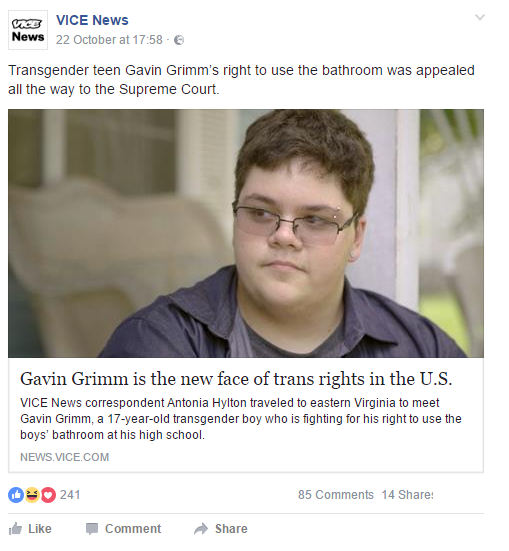Click the laughing Haha reaction icon
509x551 pixels.
click(x=32, y=495)
